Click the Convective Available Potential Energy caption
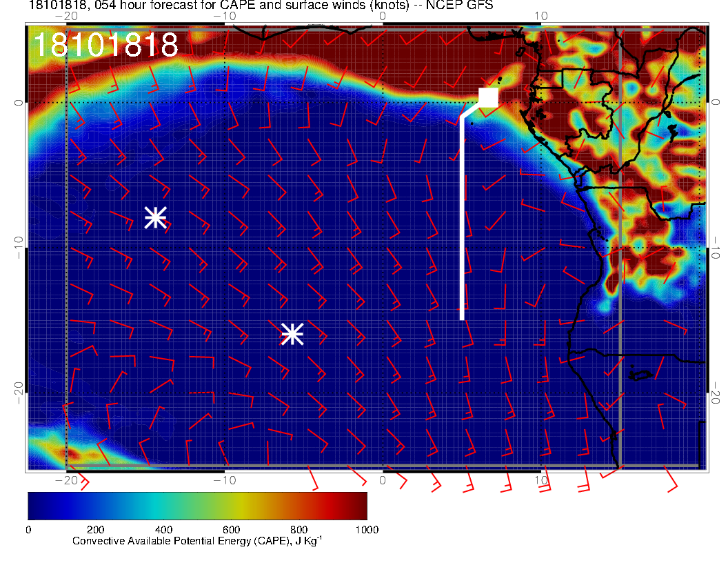This screenshot has width=728, height=563. [196, 542]
